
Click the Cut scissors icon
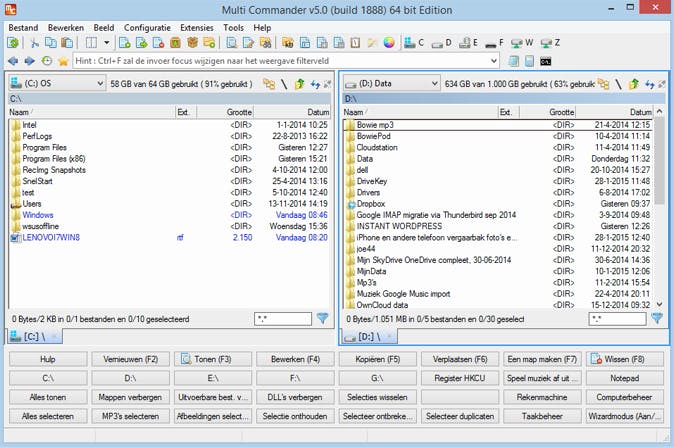click(34, 43)
